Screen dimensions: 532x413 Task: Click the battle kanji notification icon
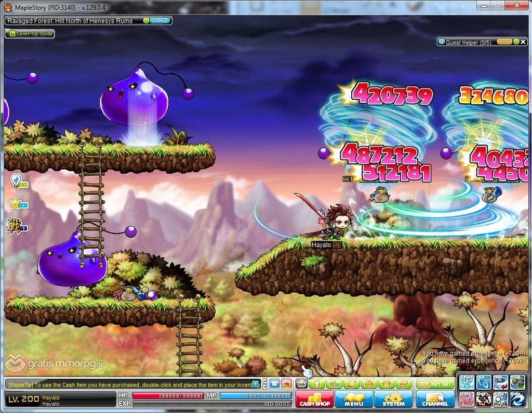[x=15, y=225]
